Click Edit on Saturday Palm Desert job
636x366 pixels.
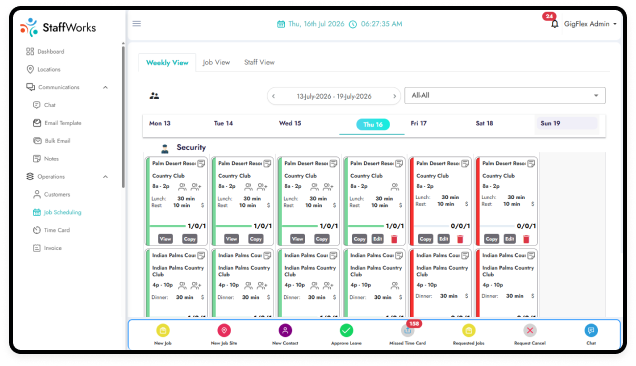(x=509, y=239)
